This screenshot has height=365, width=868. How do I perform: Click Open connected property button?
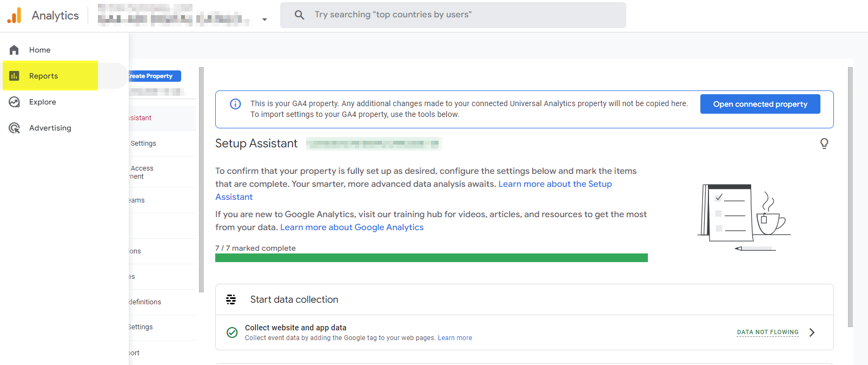click(760, 104)
